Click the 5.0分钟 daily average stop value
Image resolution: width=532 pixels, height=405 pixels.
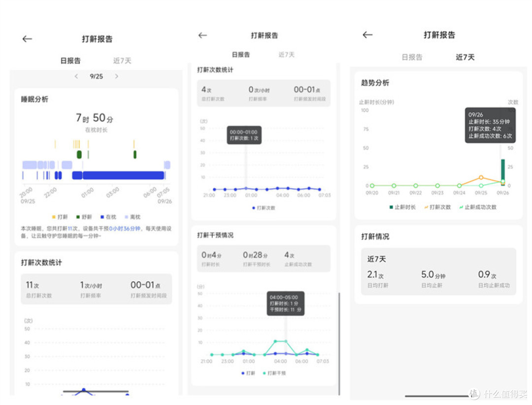pos(433,274)
